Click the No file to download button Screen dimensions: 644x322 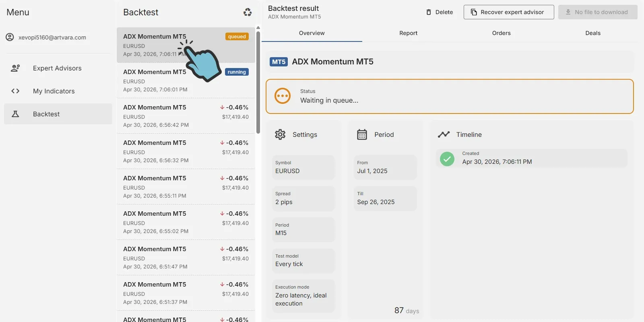(598, 12)
